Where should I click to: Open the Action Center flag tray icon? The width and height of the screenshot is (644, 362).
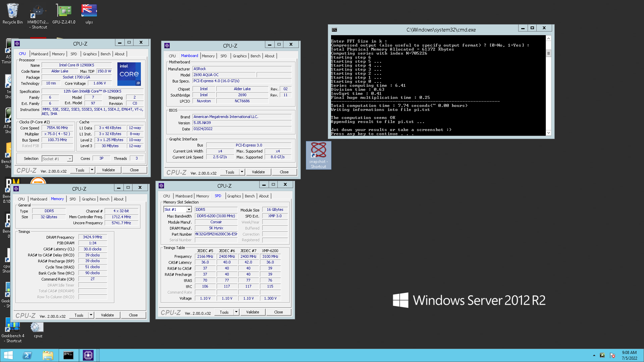[x=612, y=355]
